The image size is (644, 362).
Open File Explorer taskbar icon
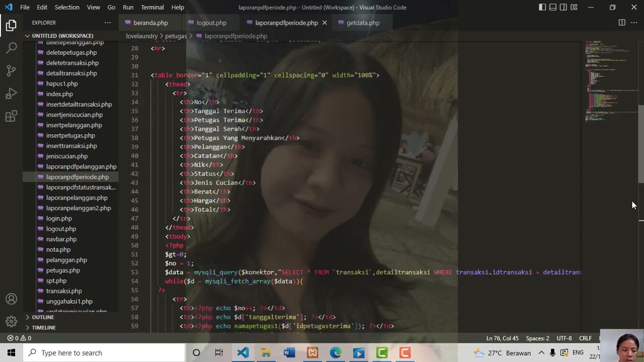pos(266,352)
